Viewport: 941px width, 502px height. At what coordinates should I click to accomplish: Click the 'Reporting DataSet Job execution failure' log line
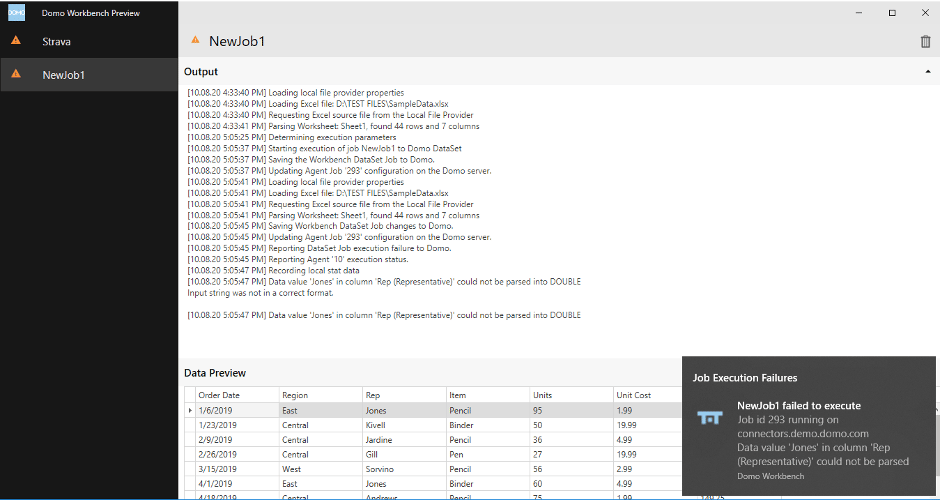(x=319, y=248)
